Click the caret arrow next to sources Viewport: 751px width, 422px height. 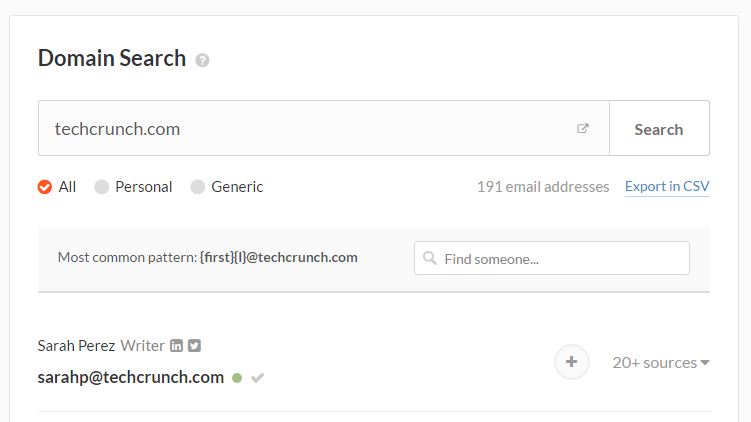click(x=705, y=363)
